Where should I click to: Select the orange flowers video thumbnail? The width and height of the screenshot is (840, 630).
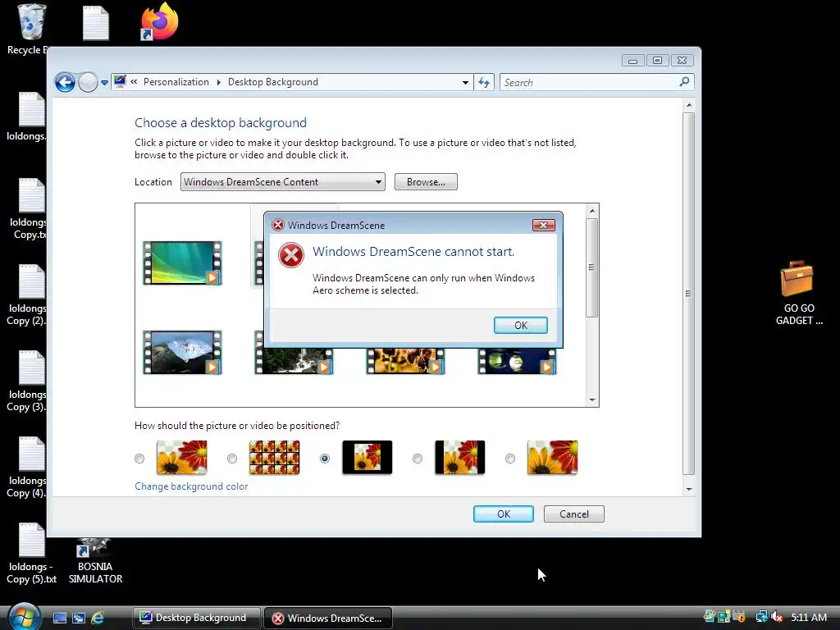click(405, 360)
